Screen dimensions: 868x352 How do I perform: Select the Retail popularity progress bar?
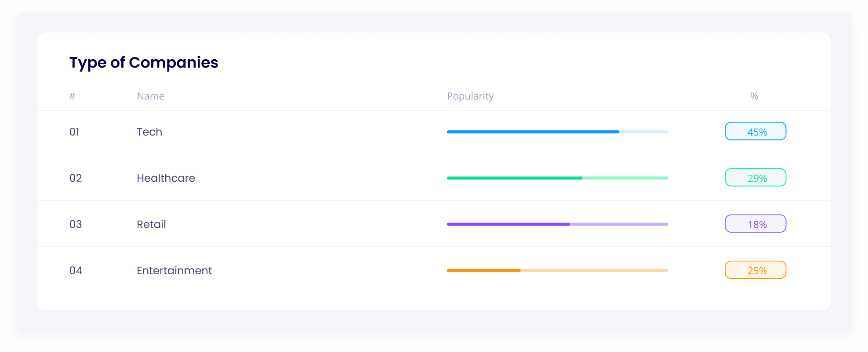[x=557, y=224]
